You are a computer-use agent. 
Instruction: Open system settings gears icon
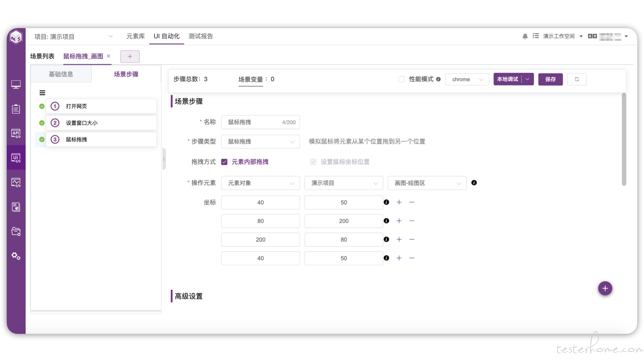click(x=16, y=256)
